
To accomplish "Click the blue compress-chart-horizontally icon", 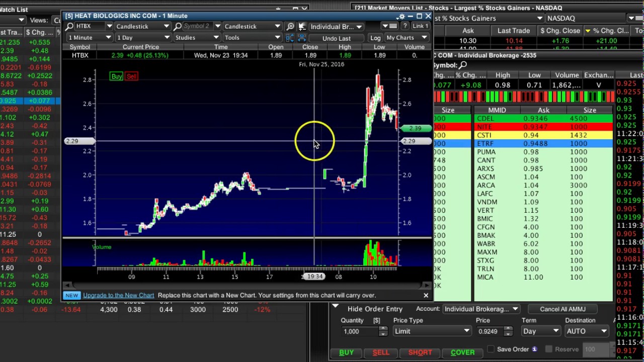I will (302, 38).
